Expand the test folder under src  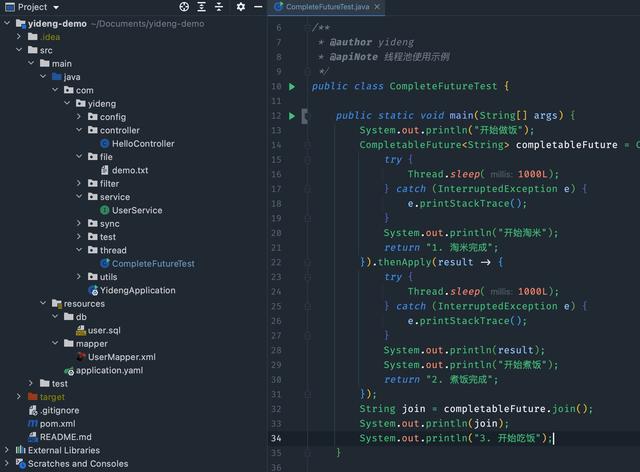[x=31, y=383]
